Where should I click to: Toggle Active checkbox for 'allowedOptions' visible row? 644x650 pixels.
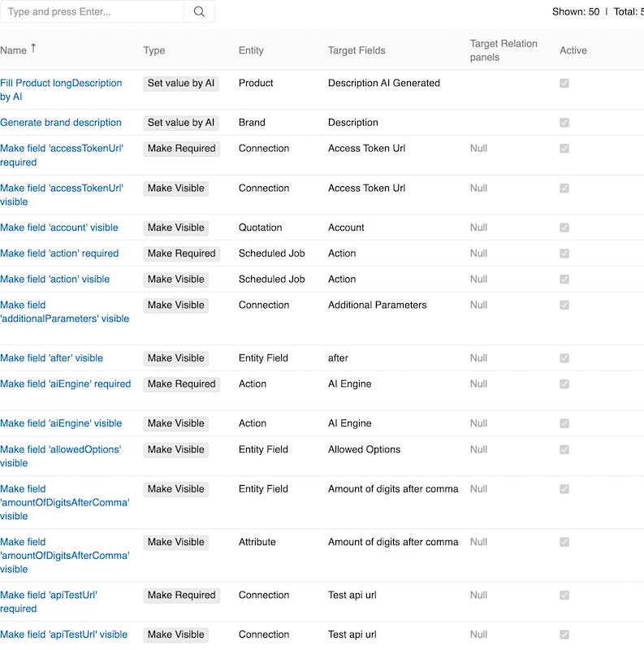point(564,449)
